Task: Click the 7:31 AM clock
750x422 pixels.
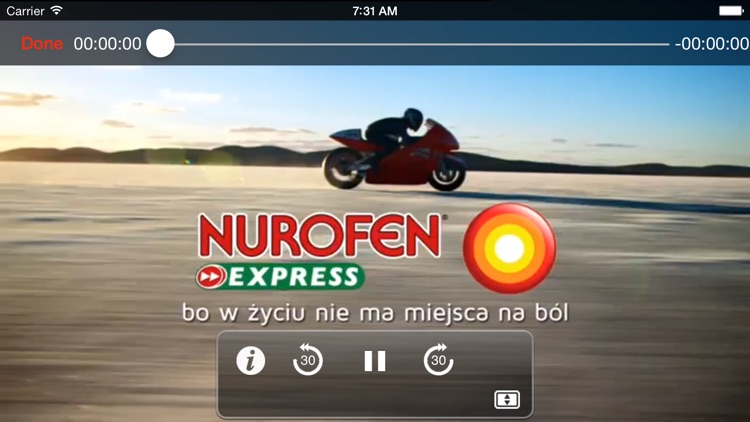Action: point(375,11)
